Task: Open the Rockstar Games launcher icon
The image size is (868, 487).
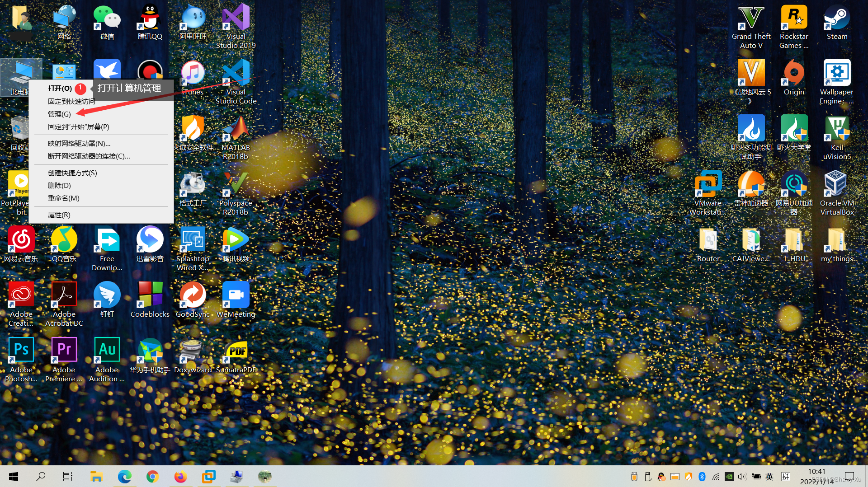Action: (x=794, y=26)
